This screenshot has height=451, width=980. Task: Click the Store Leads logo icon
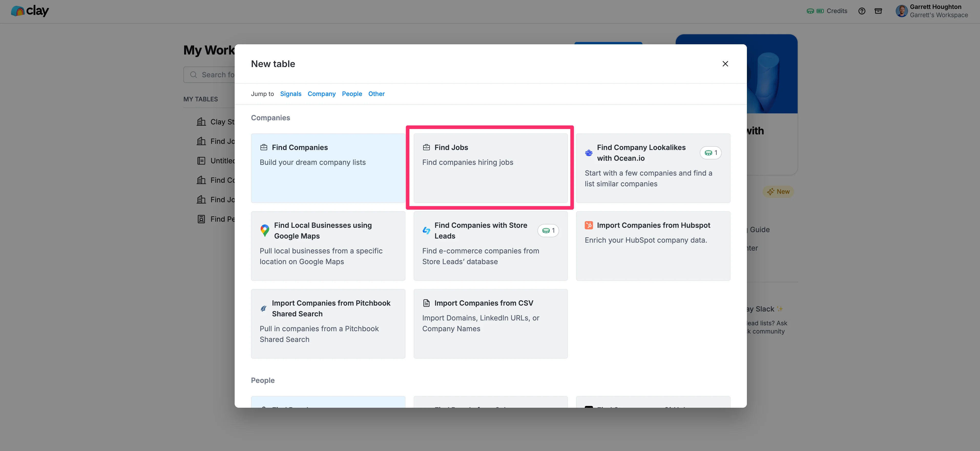pos(426,230)
